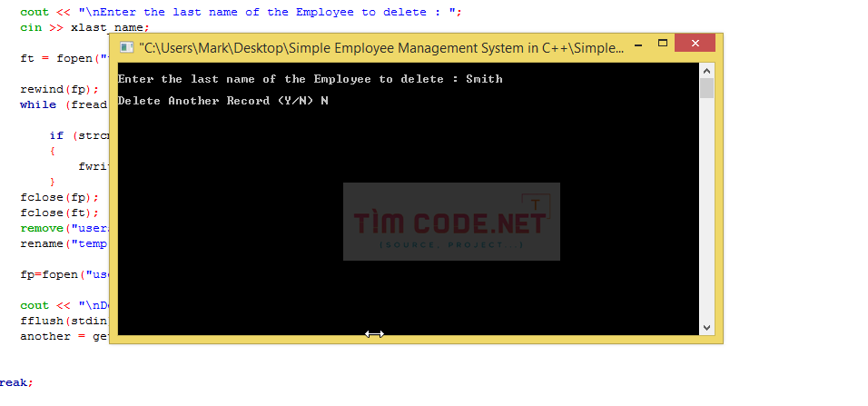Click the "Enter the last name of the Employee to delete : Smith" line
Image resolution: width=868 pixels, height=406 pixels.
point(310,79)
